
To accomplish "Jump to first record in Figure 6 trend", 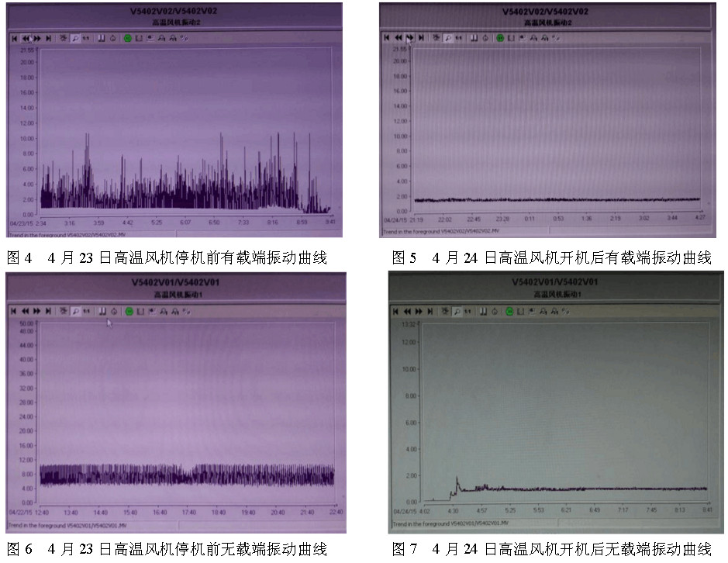I will coord(13,311).
